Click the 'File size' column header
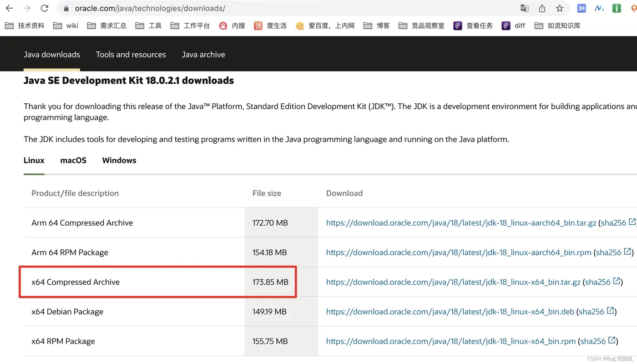The image size is (637, 364). click(267, 193)
